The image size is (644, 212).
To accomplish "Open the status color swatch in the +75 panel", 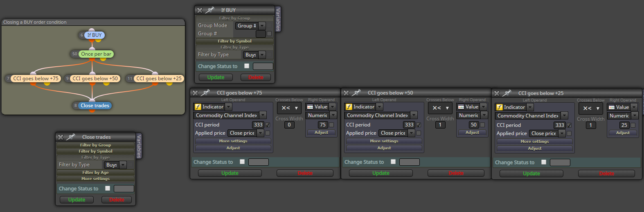I will (x=259, y=162).
